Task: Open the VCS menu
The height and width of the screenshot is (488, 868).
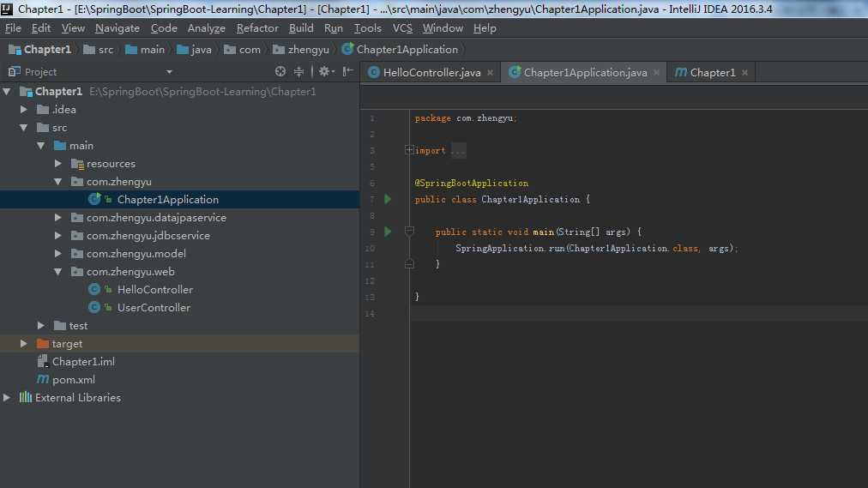Action: pos(402,28)
